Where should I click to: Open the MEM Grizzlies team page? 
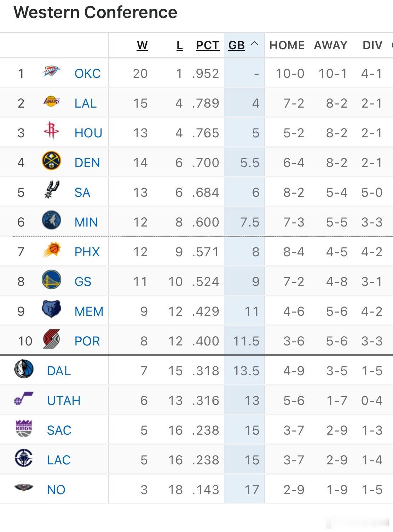(x=88, y=311)
